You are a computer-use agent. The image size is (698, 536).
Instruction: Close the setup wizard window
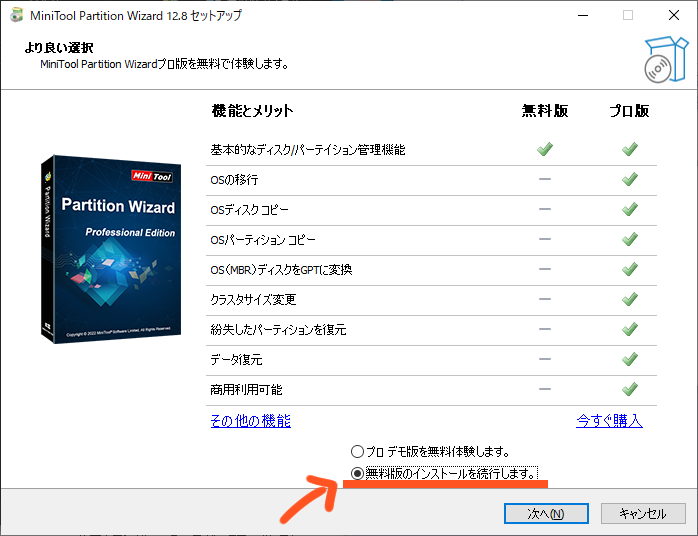(x=673, y=16)
